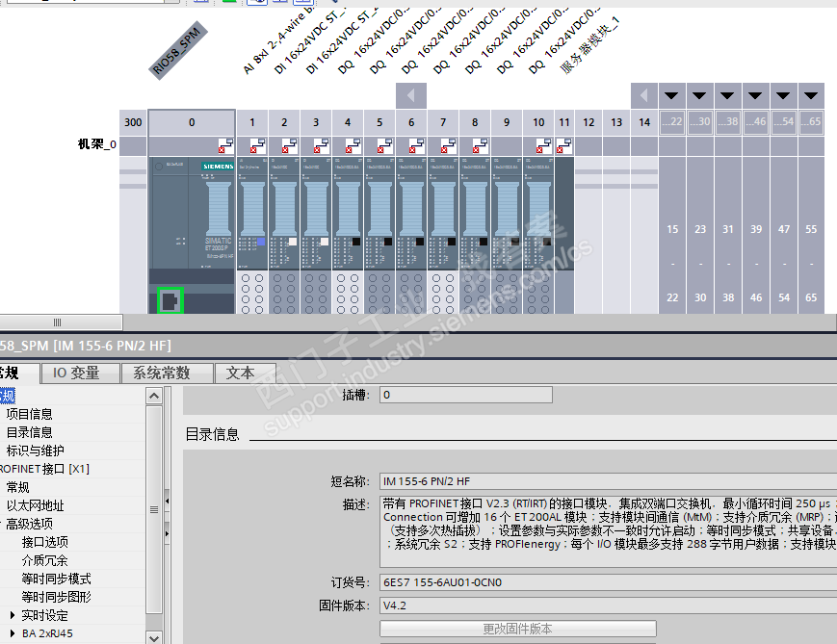Click the device view horizontal scrollbar thumb
Screen dimensions: 837x644
pos(60,322)
